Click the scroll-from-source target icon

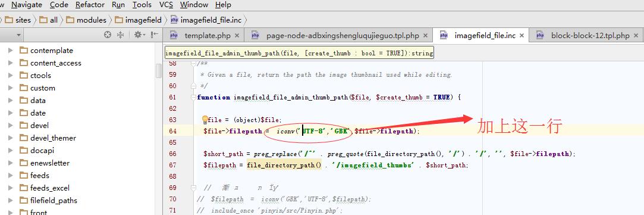[108, 35]
